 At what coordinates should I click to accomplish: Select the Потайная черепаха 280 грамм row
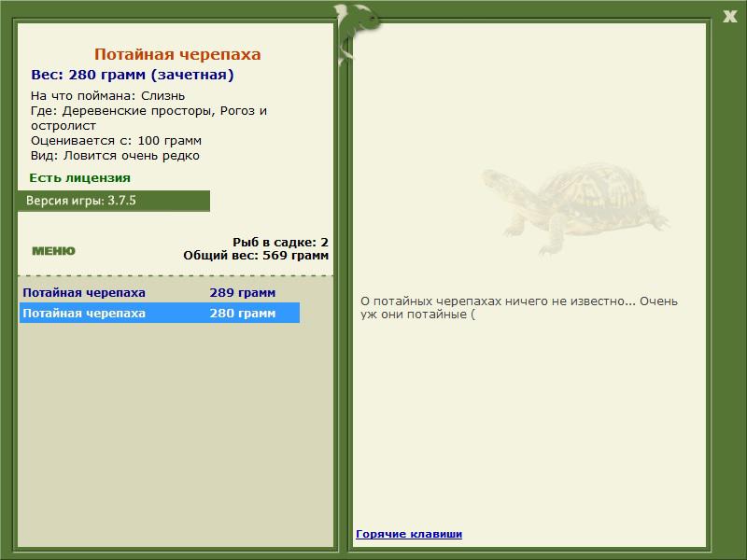tap(159, 313)
